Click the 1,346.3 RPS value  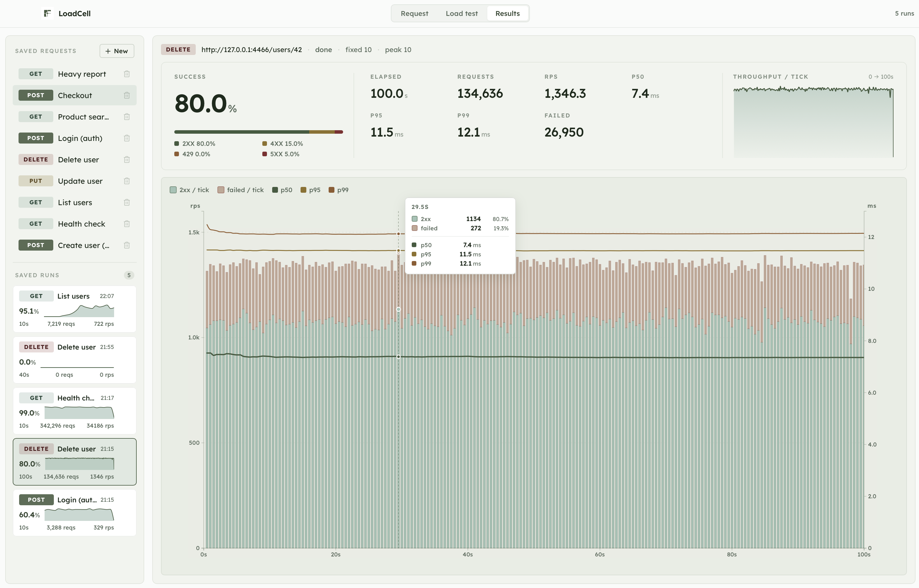pos(565,93)
